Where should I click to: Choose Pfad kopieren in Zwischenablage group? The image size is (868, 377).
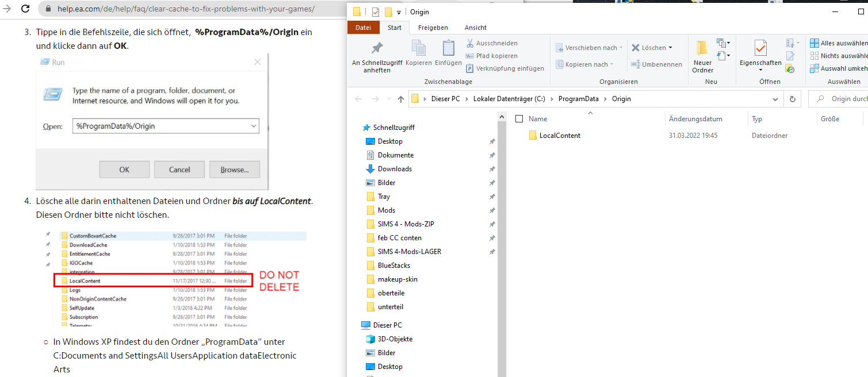[x=491, y=56]
